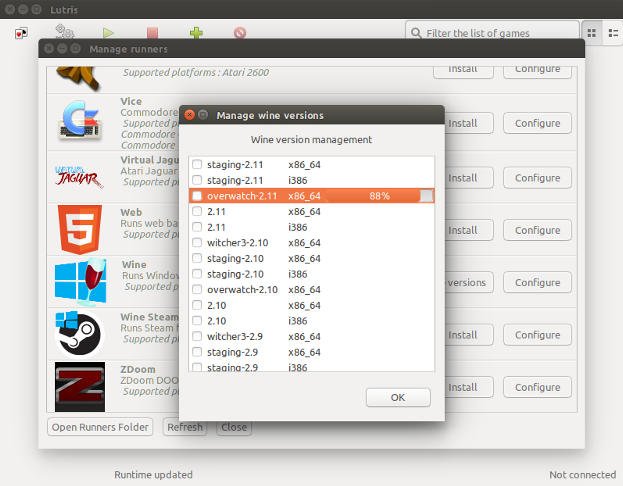Screen dimensions: 623x486
Task: Switch to grid view icon in Lutris
Action: tap(592, 33)
